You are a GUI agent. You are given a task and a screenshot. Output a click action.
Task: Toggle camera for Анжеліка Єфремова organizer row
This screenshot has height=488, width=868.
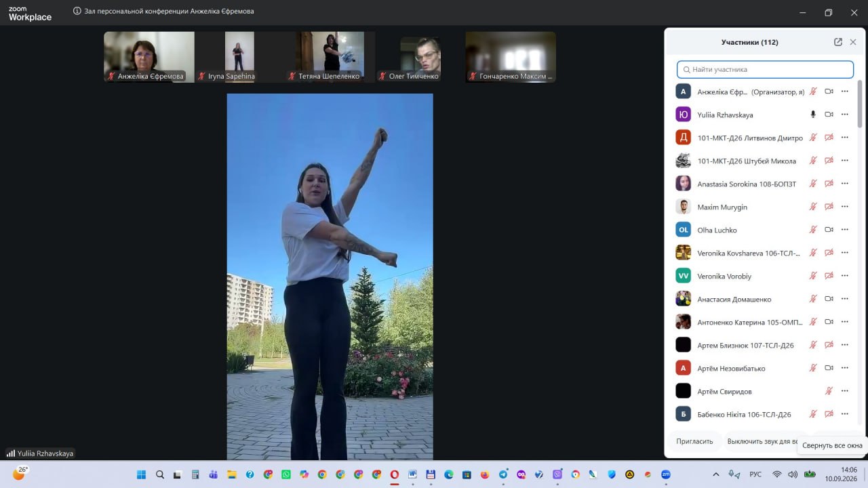point(829,91)
